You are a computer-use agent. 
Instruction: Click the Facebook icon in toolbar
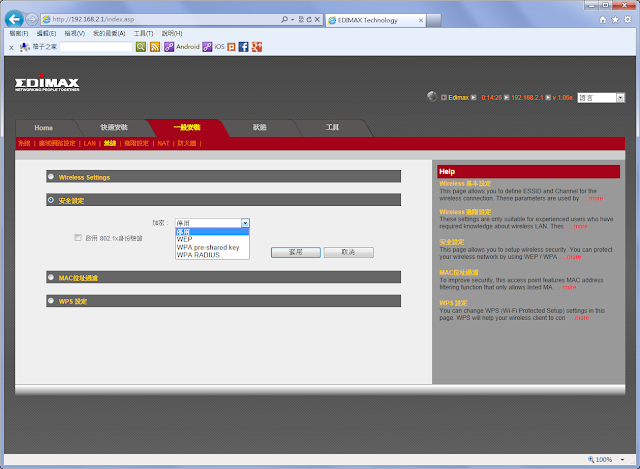(x=244, y=47)
